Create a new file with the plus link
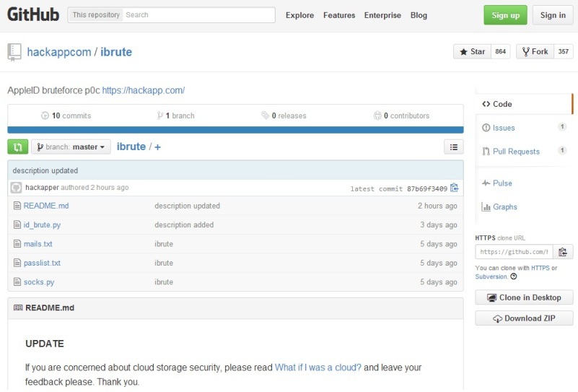578x392 pixels. pos(158,147)
